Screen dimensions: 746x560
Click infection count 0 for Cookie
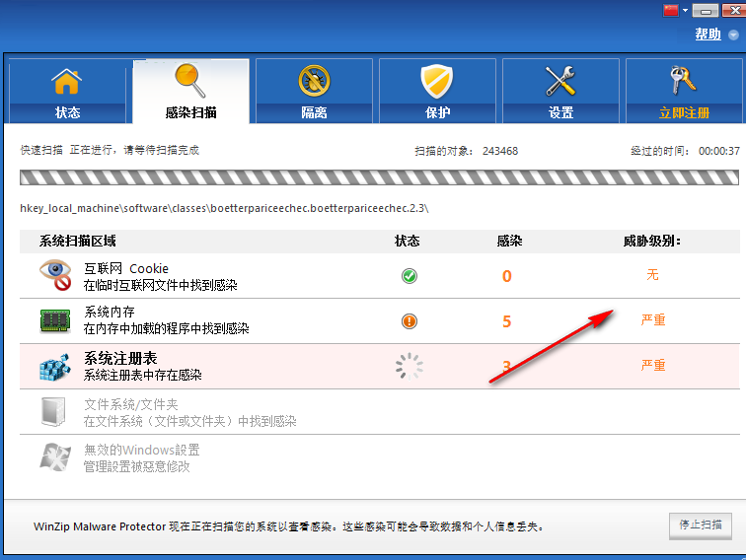(x=507, y=276)
